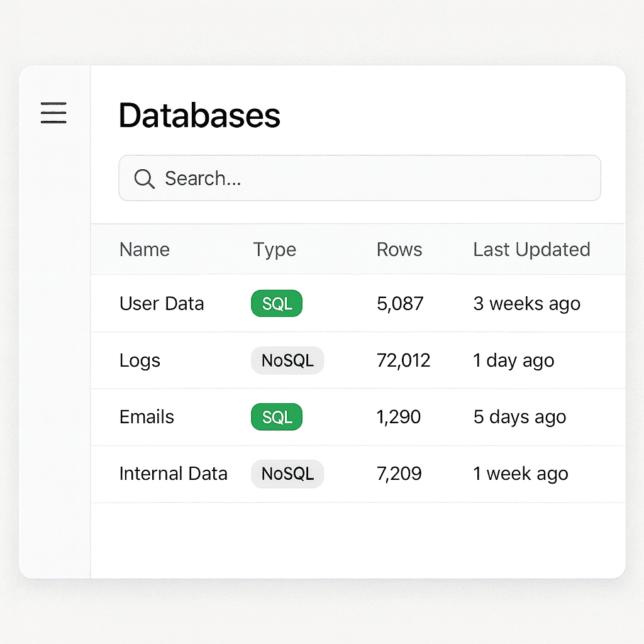Image resolution: width=644 pixels, height=644 pixels.
Task: Select the 5,087 rows value
Action: (x=399, y=303)
